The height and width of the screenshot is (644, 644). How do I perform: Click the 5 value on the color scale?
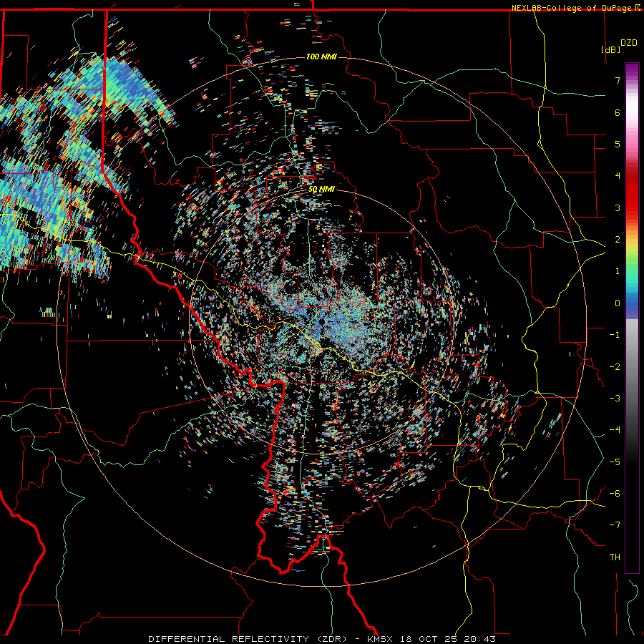(618, 144)
